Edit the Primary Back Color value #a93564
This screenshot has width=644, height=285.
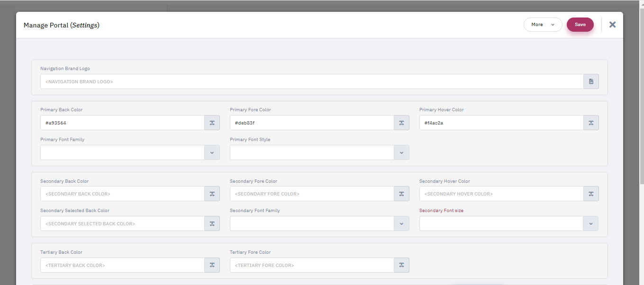point(122,123)
